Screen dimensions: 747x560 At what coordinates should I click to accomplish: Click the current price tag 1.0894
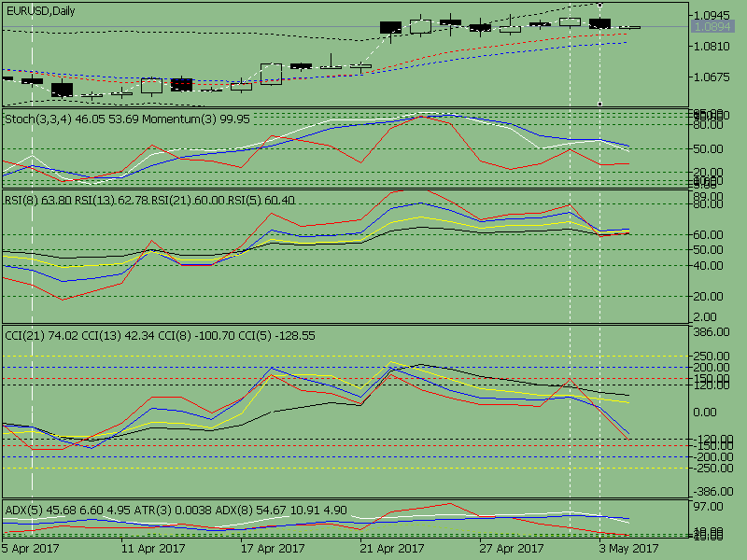(x=712, y=27)
